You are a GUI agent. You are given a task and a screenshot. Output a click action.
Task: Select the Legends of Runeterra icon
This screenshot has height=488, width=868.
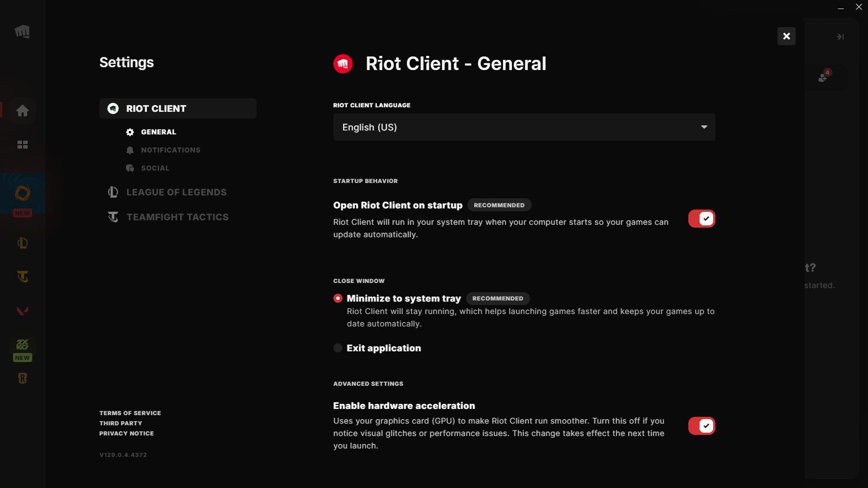pos(23,378)
